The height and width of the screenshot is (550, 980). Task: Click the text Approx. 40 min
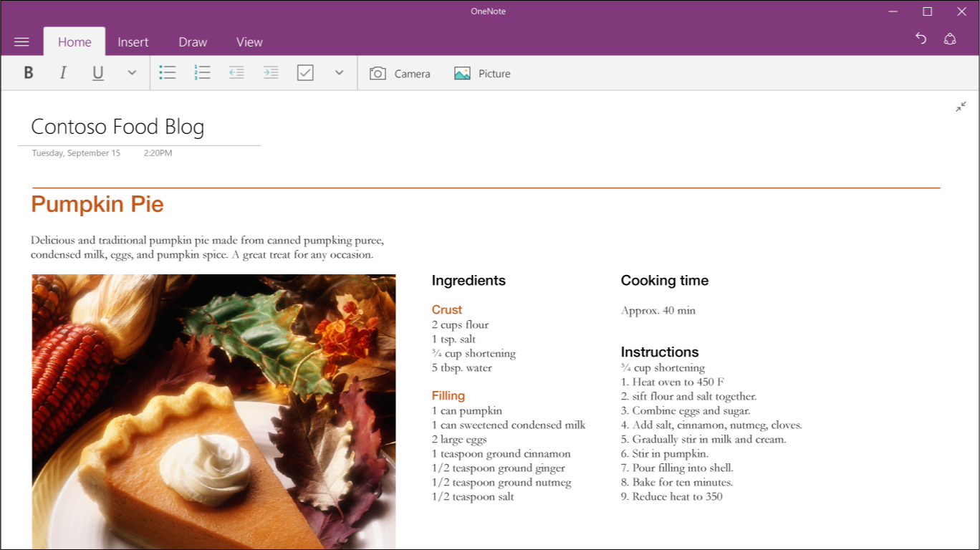click(x=658, y=311)
